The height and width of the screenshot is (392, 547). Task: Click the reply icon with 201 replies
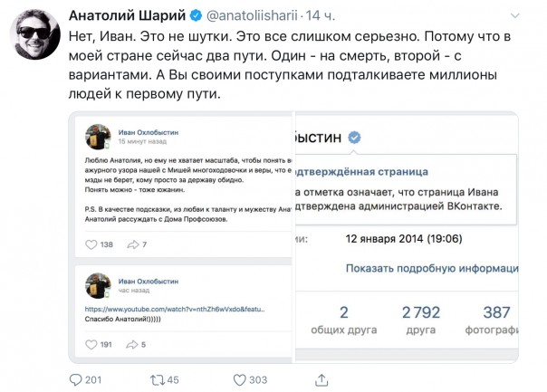click(x=78, y=379)
